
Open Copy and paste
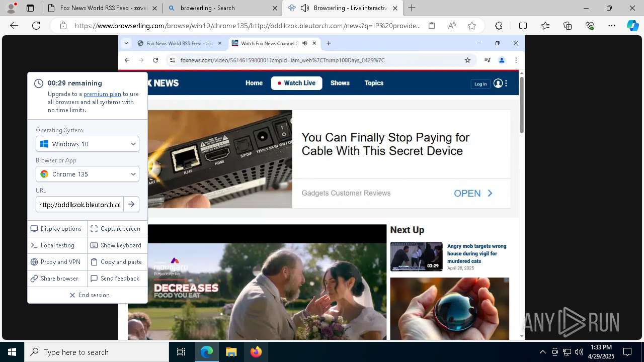[116, 262]
